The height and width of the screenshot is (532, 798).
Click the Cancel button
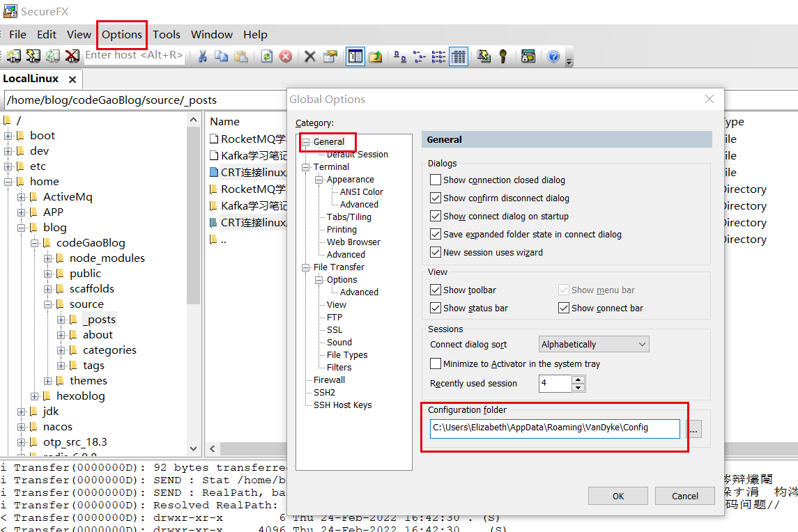tap(684, 496)
